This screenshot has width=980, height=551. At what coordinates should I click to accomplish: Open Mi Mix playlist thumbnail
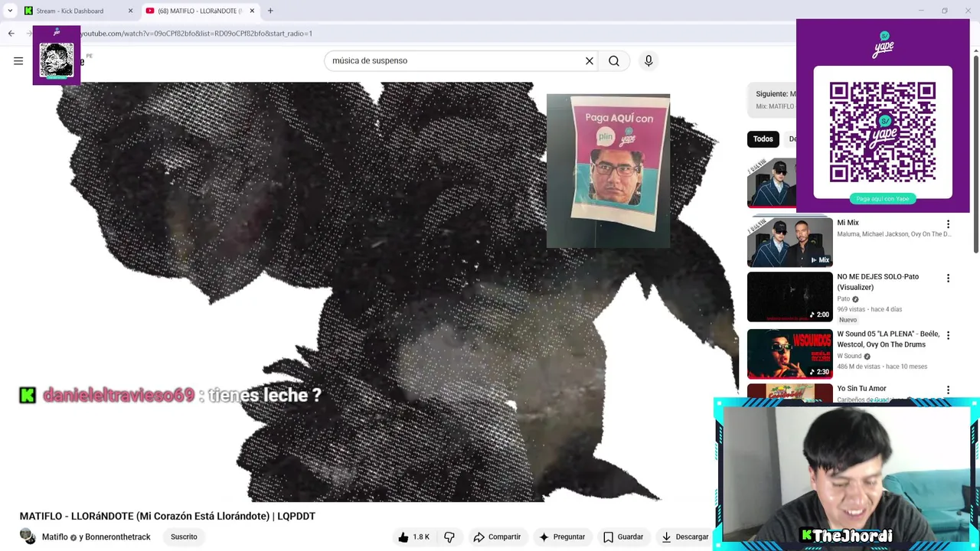(789, 242)
